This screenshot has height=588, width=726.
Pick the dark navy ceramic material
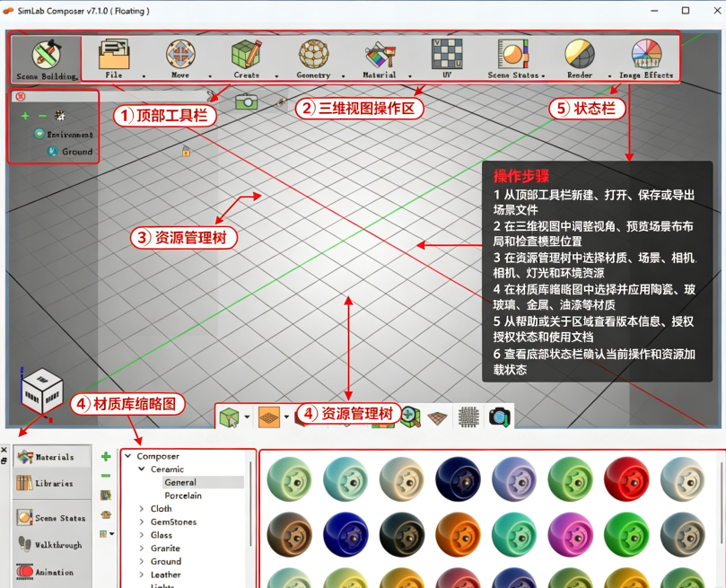point(458,479)
